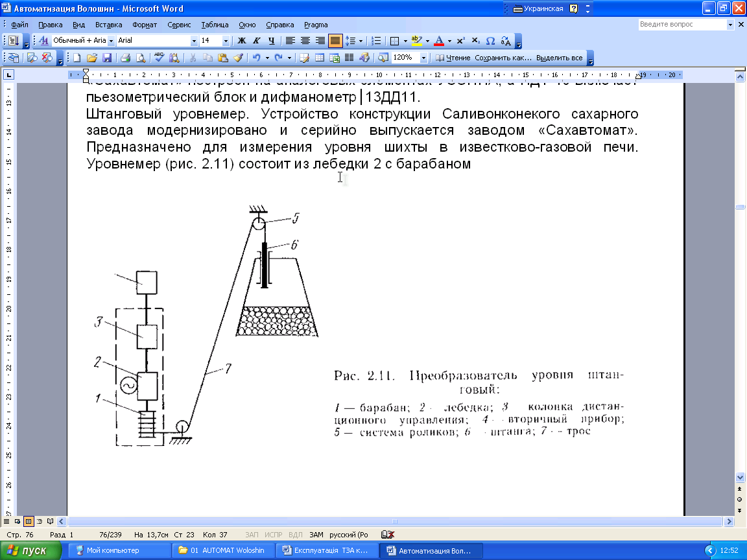The height and width of the screenshot is (560, 747).
Task: Align text right
Action: pyautogui.click(x=320, y=41)
